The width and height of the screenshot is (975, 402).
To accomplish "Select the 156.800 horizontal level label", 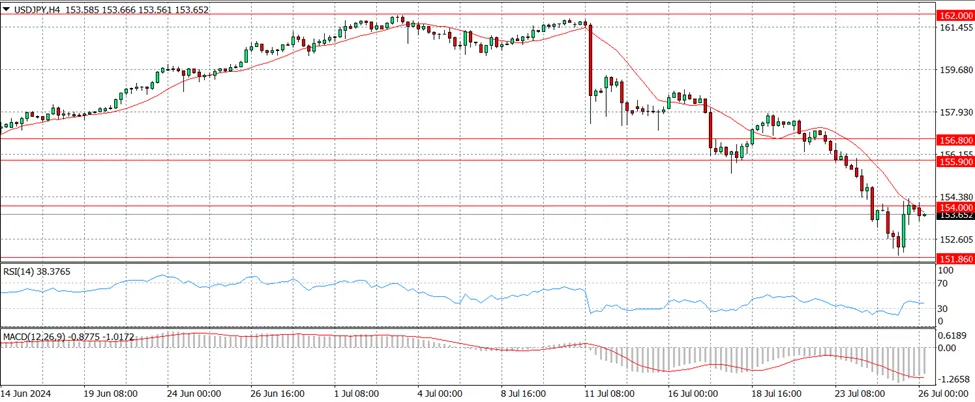I will point(954,141).
